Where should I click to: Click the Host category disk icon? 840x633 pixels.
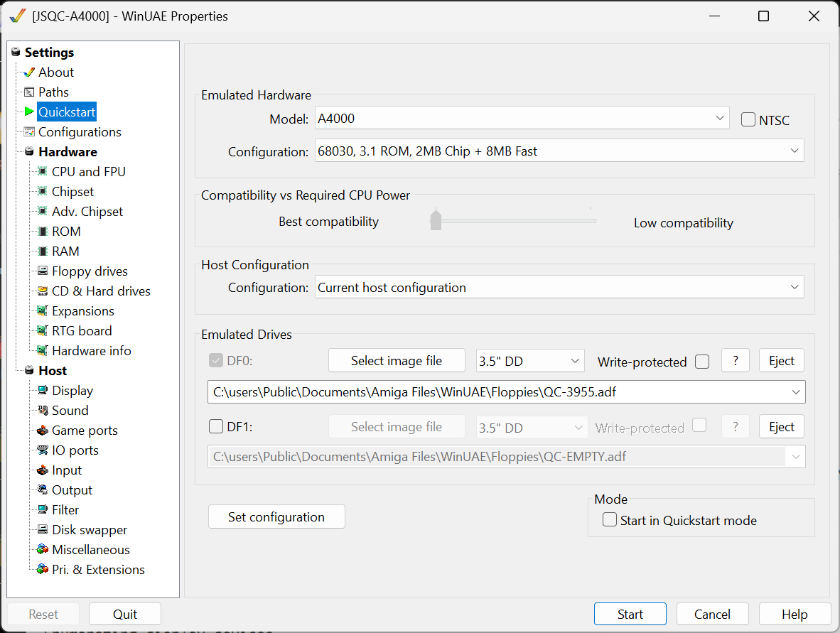[29, 370]
